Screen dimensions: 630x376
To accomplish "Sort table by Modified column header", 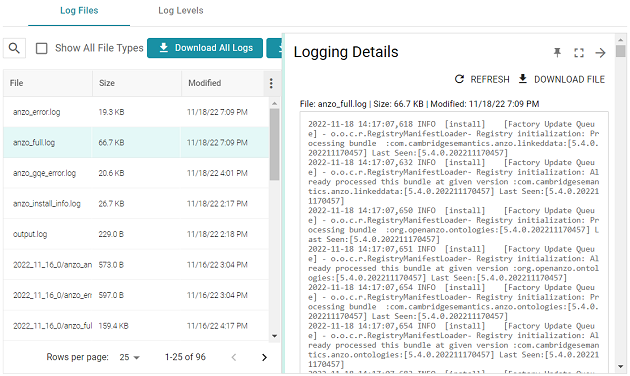I will click(205, 83).
